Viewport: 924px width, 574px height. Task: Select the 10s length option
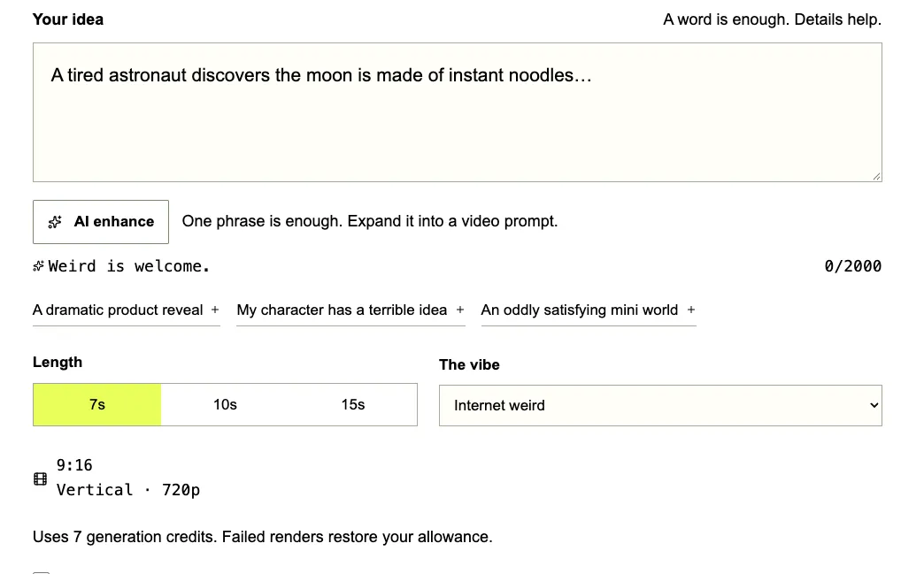click(x=225, y=404)
